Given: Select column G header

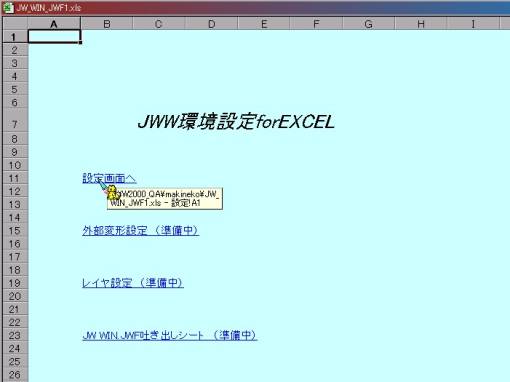Looking at the screenshot, I should click(x=368, y=24).
